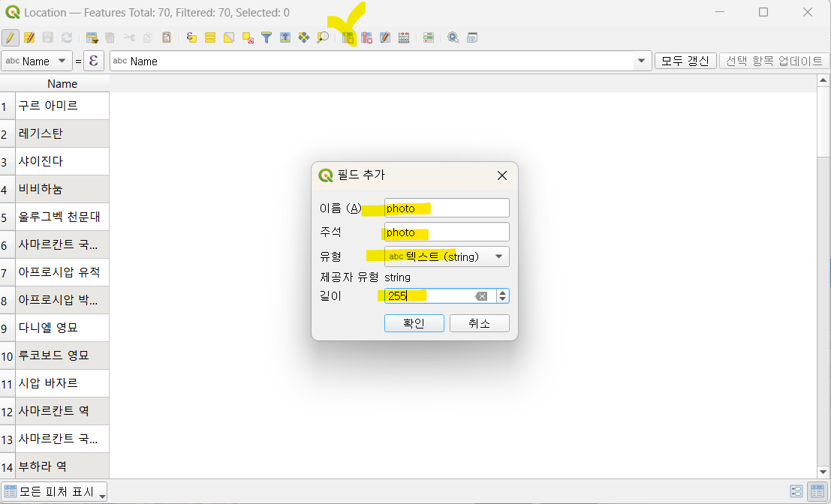Clear the 길이 value with the clear icon
This screenshot has width=831, height=504.
click(x=481, y=296)
